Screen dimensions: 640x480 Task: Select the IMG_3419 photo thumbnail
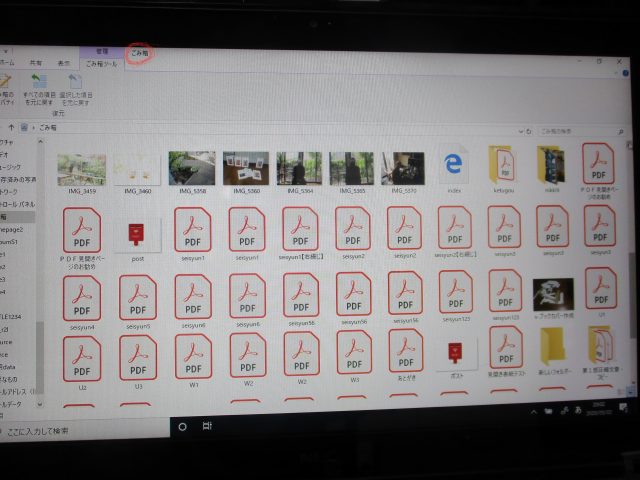[x=82, y=168]
